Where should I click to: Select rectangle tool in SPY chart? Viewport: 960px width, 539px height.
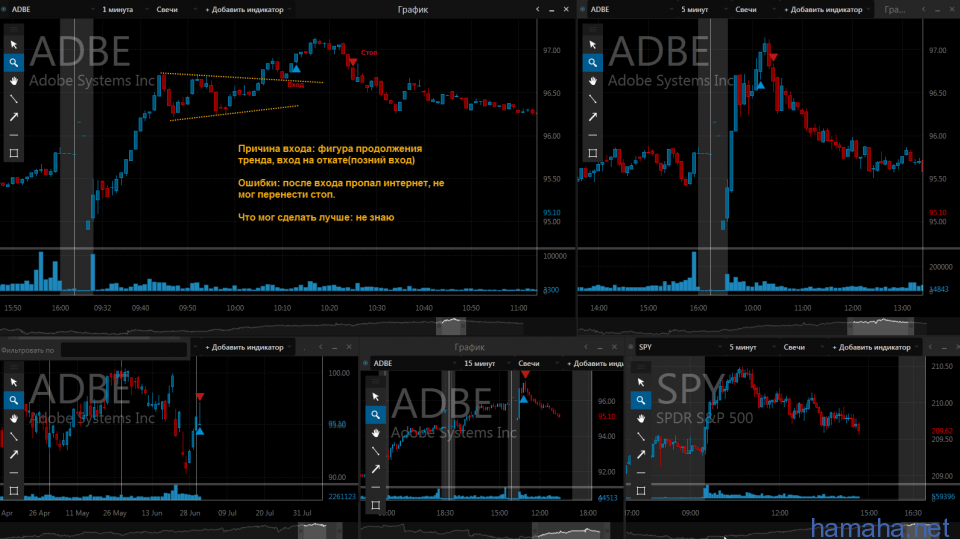pos(640,491)
